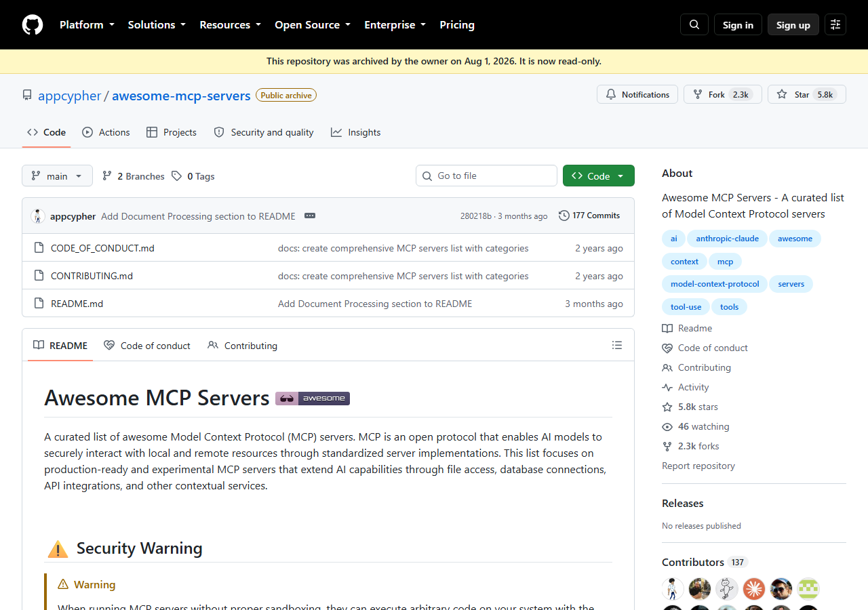Click the appcypher commit author name

pyautogui.click(x=73, y=216)
